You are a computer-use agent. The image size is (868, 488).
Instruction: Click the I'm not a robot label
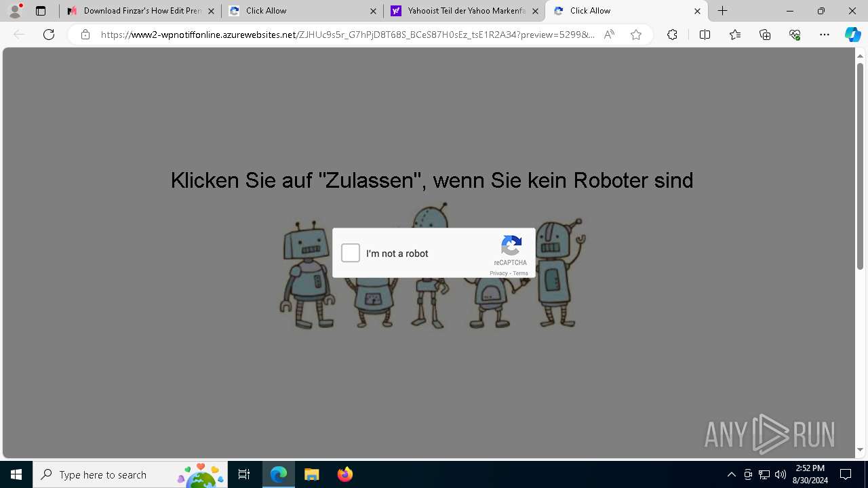coord(397,253)
